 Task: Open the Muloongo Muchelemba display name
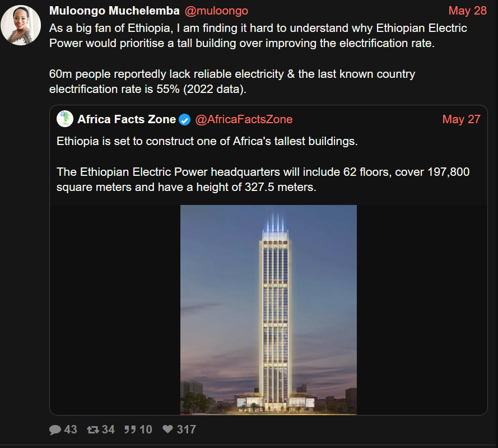(114, 11)
